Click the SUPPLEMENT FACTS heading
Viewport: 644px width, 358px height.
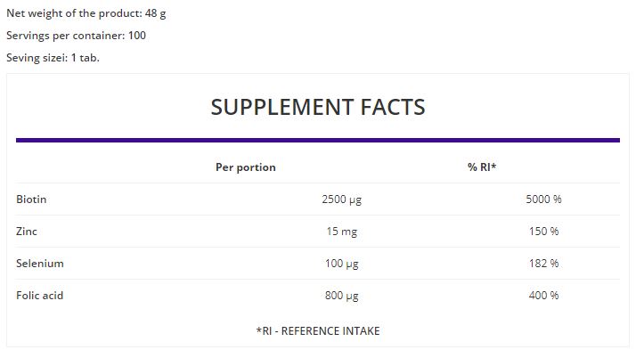[318, 107]
